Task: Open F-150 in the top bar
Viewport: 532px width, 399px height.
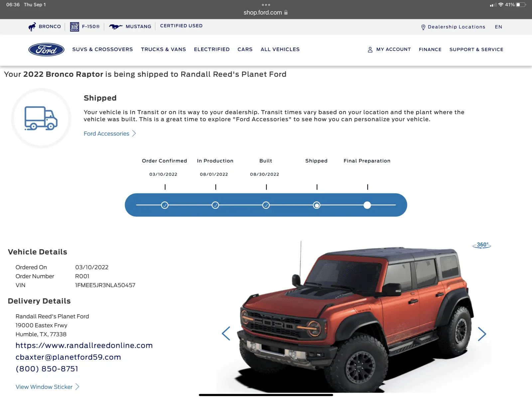Action: point(91,27)
